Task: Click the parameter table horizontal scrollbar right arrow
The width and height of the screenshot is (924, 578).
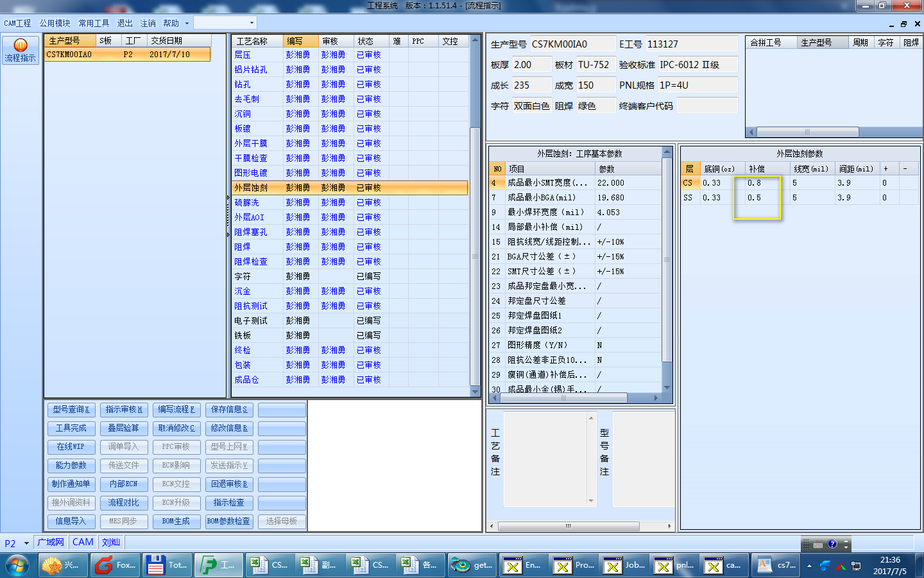Action: [x=656, y=398]
